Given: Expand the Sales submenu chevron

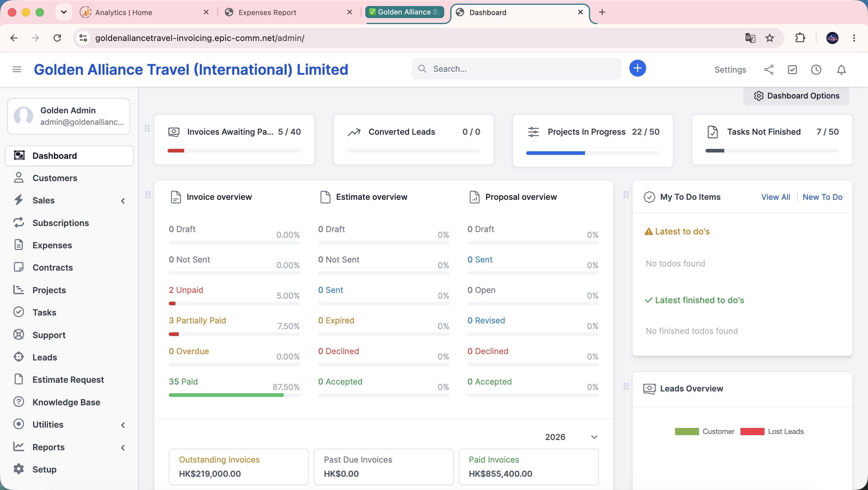Looking at the screenshot, I should click(x=123, y=201).
